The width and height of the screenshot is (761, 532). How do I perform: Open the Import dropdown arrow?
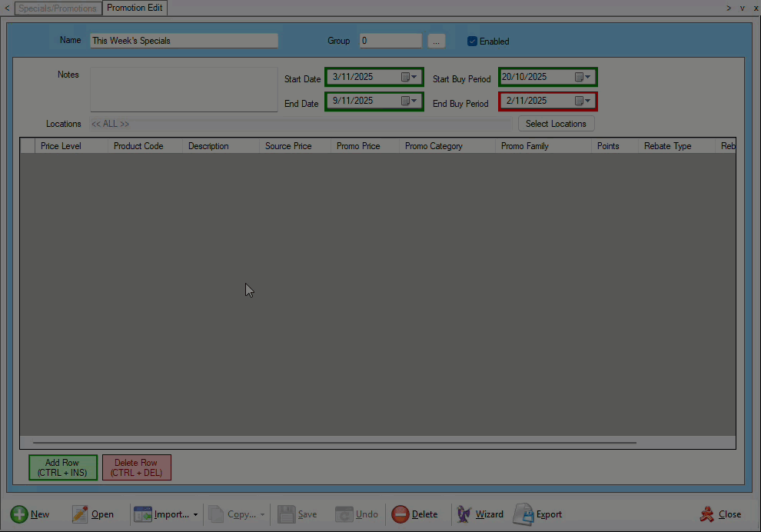194,514
